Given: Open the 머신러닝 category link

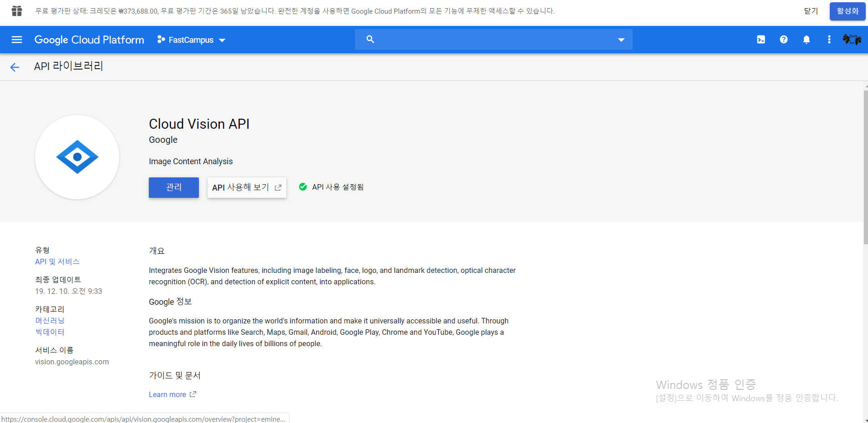Looking at the screenshot, I should pyautogui.click(x=50, y=321).
